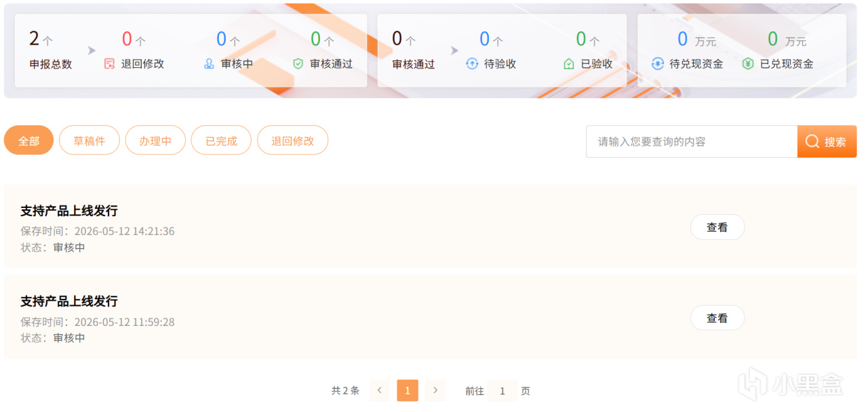Click the magnifier icon in search button
Viewport: 868px width, 412px height.
click(x=812, y=142)
